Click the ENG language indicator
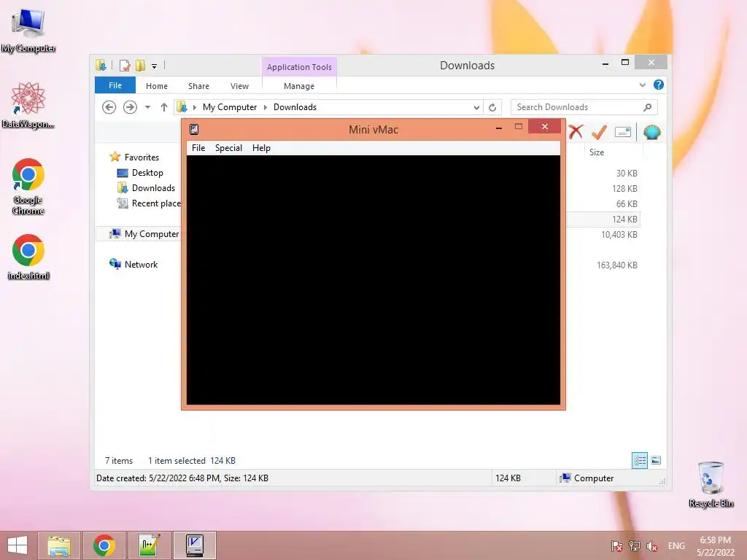 coord(676,546)
